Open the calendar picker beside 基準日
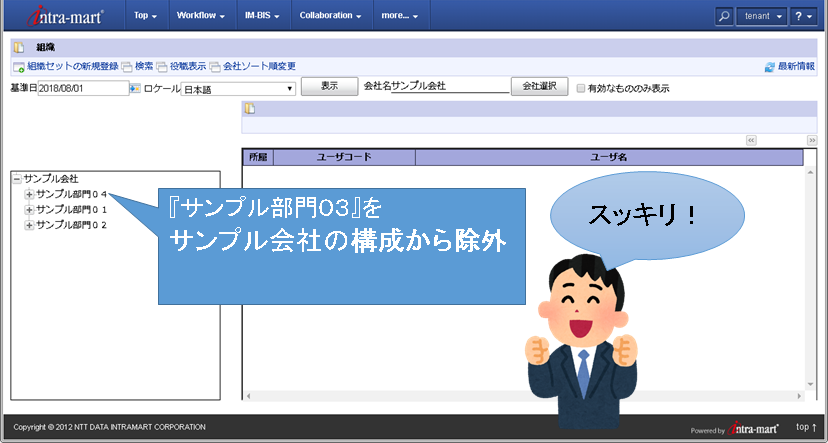This screenshot has height=443, width=828. click(135, 88)
